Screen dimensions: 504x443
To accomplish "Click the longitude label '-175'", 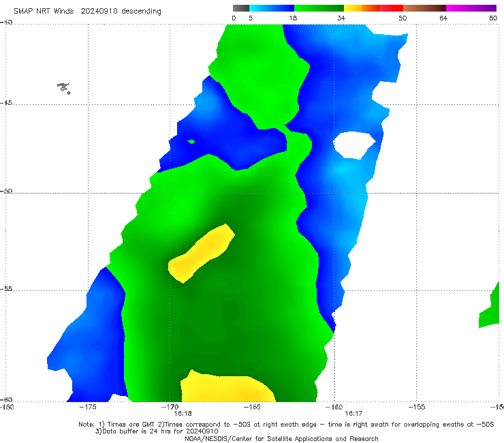I will [88, 407].
